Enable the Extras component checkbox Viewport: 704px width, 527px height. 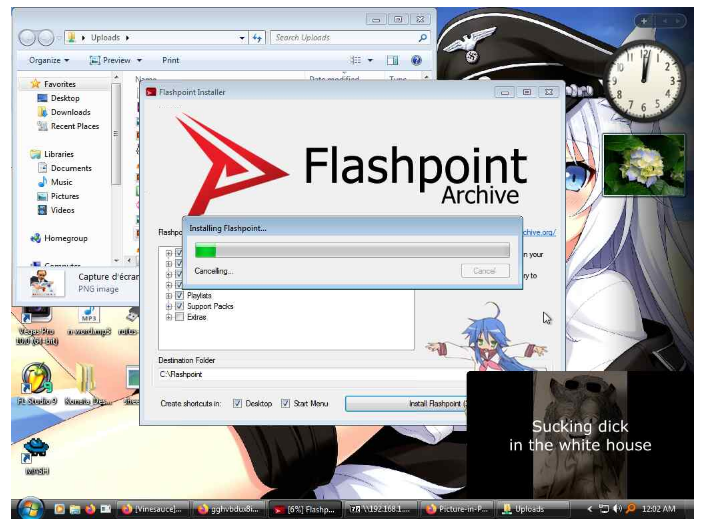[179, 317]
